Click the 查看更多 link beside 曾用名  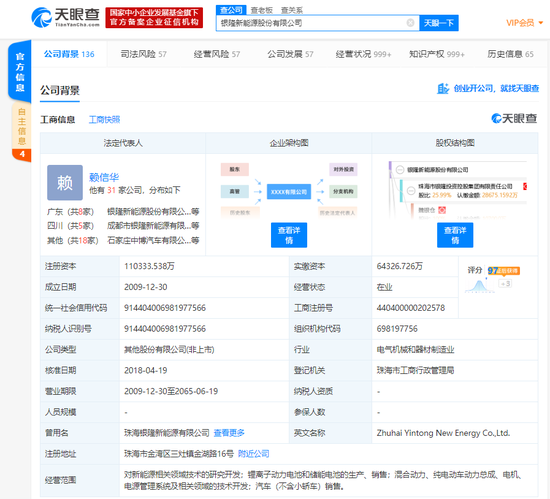(229, 433)
